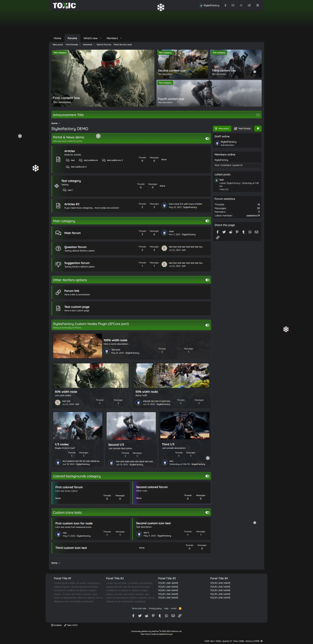Expand the What's new menu arrow
313x644 pixels.
101,38
